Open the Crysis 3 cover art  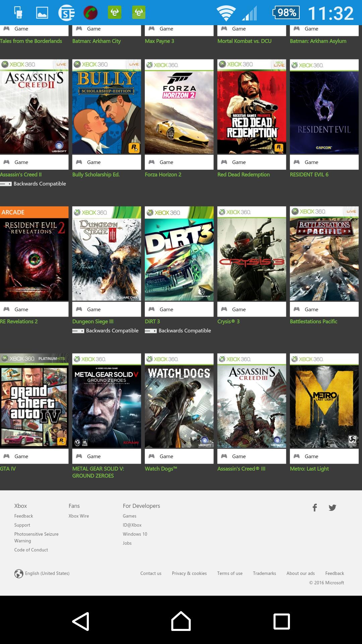[x=252, y=254]
